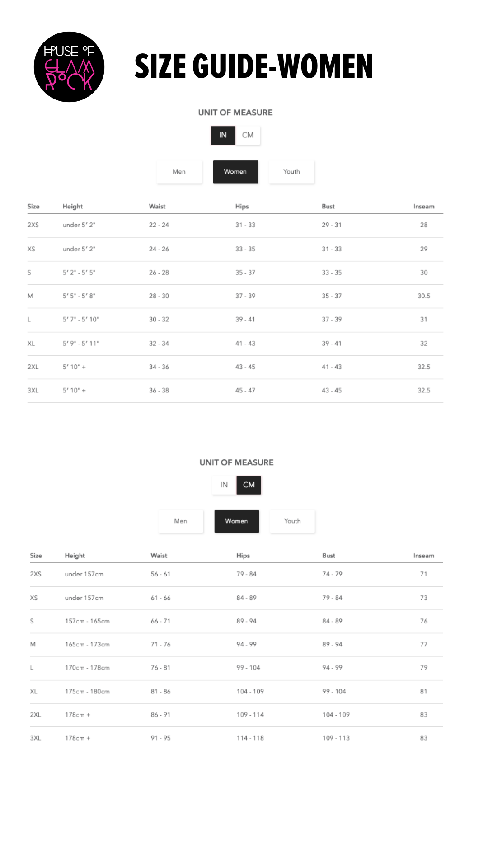The height and width of the screenshot is (868, 488).
Task: Open the Men tab in upper chart
Action: coord(179,172)
